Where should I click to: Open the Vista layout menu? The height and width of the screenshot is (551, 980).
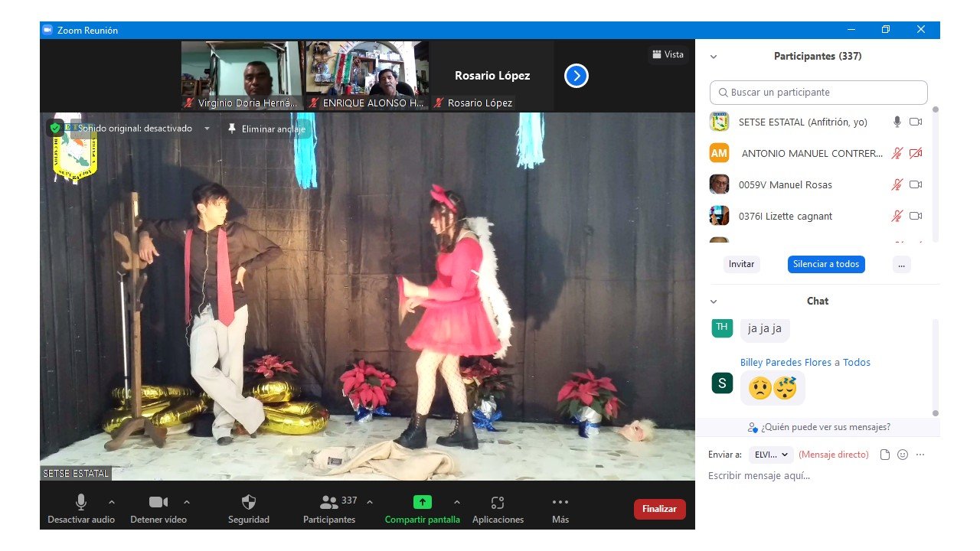(668, 54)
